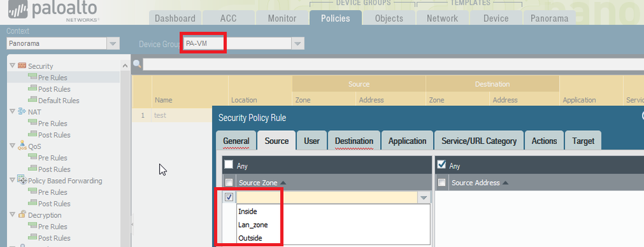Click the Name column header
This screenshot has height=247, width=644.
point(163,100)
